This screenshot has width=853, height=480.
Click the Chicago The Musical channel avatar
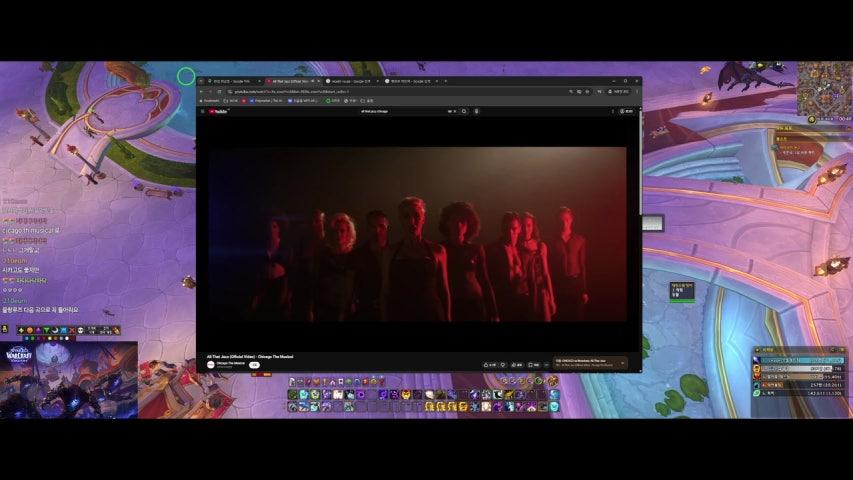click(211, 365)
